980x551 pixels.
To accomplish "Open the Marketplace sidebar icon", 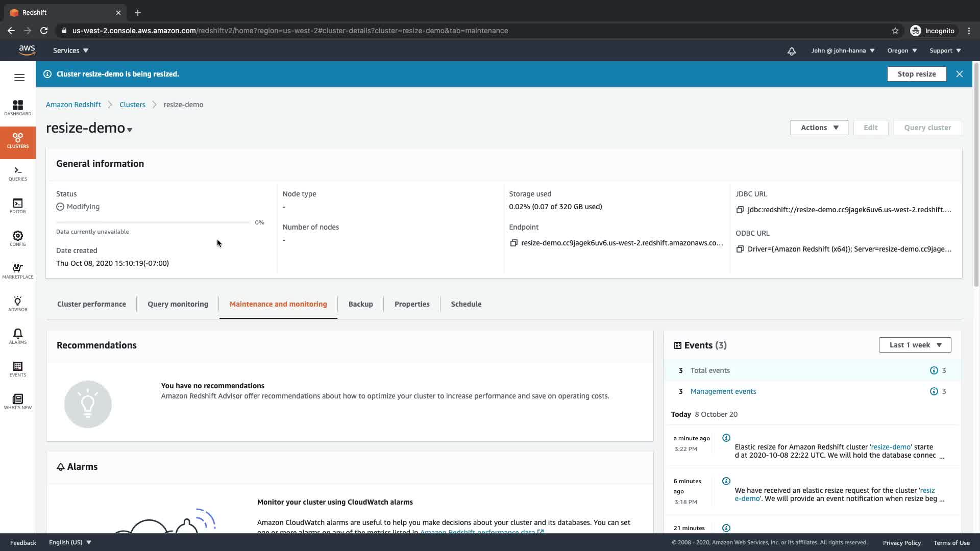I will (18, 271).
